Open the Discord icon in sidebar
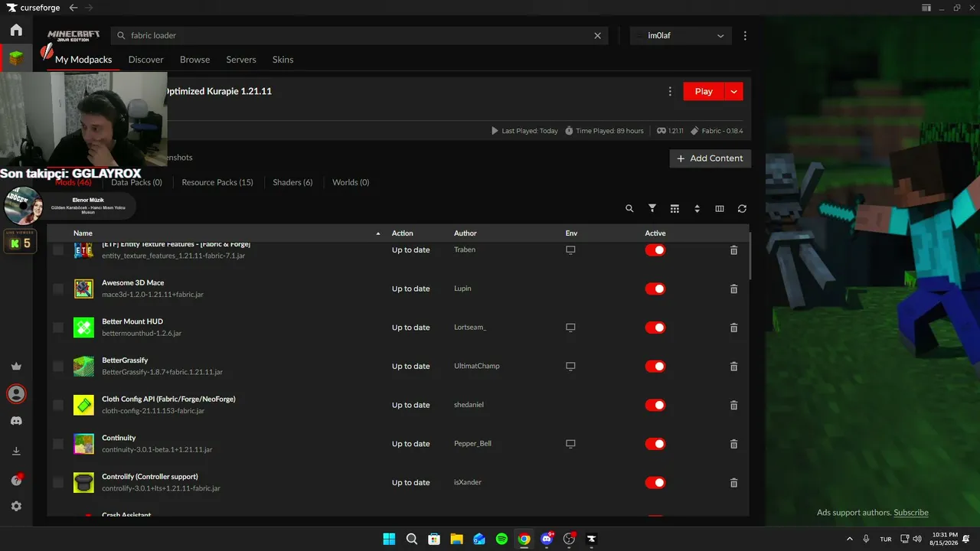The width and height of the screenshot is (980, 551). click(x=16, y=421)
